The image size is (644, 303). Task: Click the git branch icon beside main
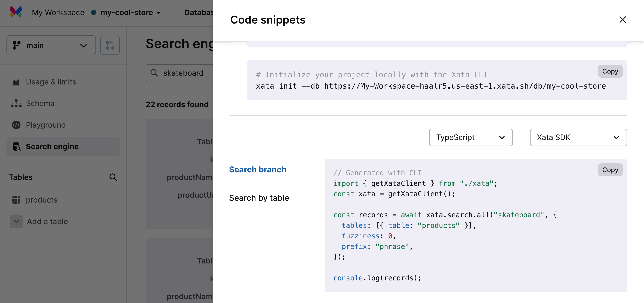pos(17,45)
